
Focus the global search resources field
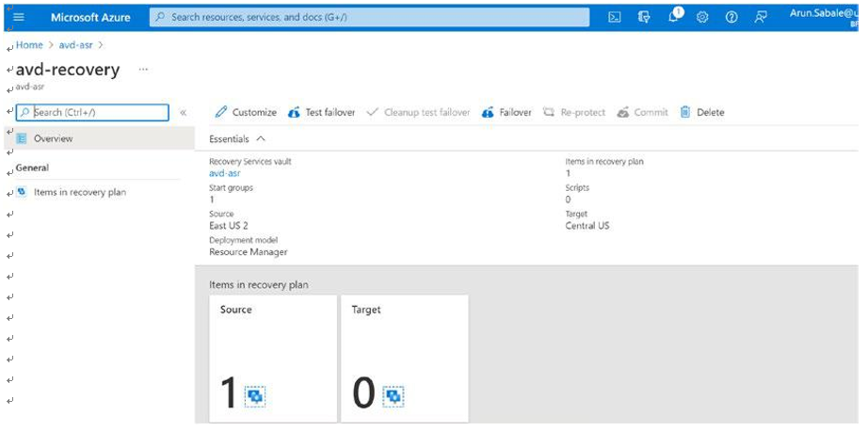point(369,17)
